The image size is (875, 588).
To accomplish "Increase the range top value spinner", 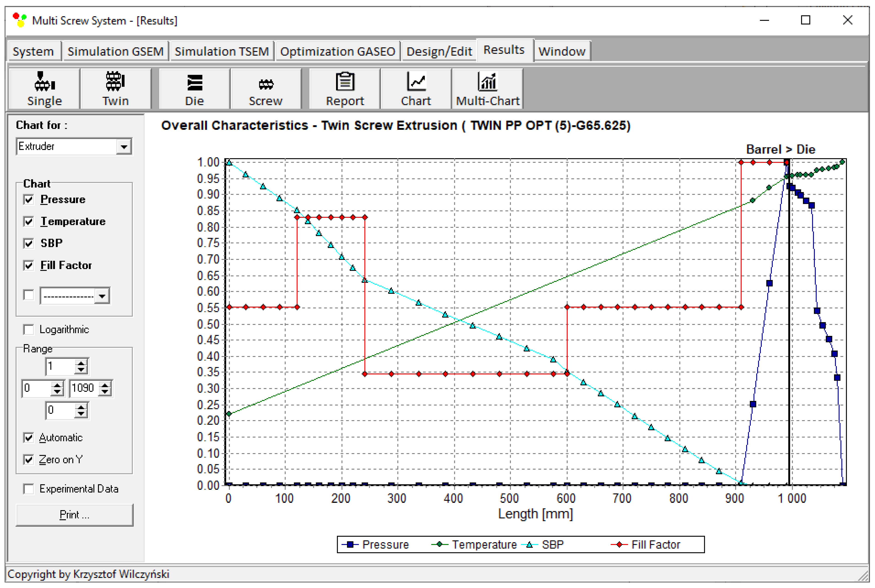I will click(x=81, y=363).
